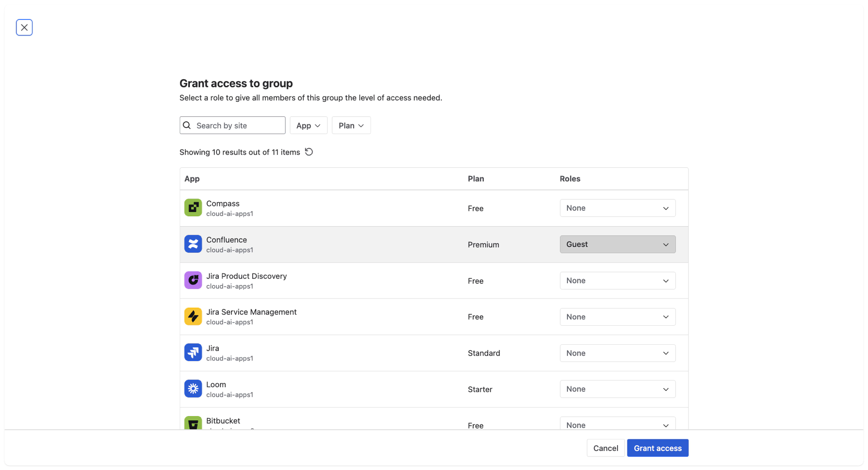The width and height of the screenshot is (868, 470).
Task: Click the Cancel button
Action: (x=605, y=448)
